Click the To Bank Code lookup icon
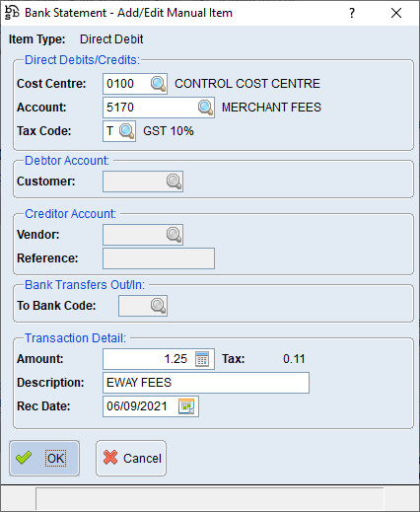 pos(158,306)
